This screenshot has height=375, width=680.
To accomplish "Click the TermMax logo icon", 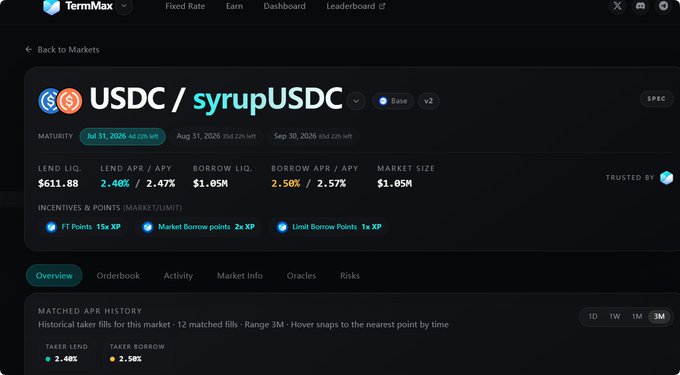I will point(52,7).
